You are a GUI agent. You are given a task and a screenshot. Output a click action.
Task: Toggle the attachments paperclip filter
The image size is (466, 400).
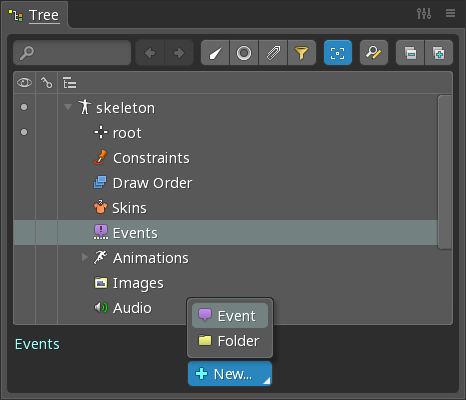click(x=273, y=53)
